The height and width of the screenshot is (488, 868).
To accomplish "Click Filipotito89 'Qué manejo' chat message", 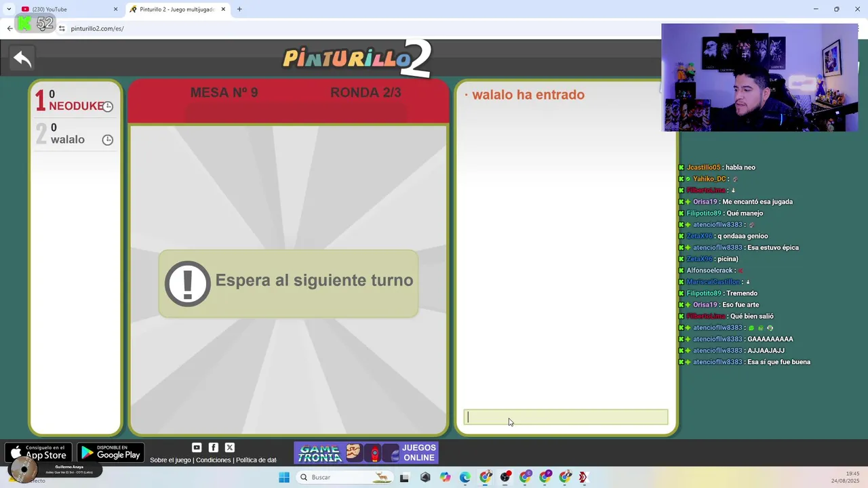I will tap(721, 213).
